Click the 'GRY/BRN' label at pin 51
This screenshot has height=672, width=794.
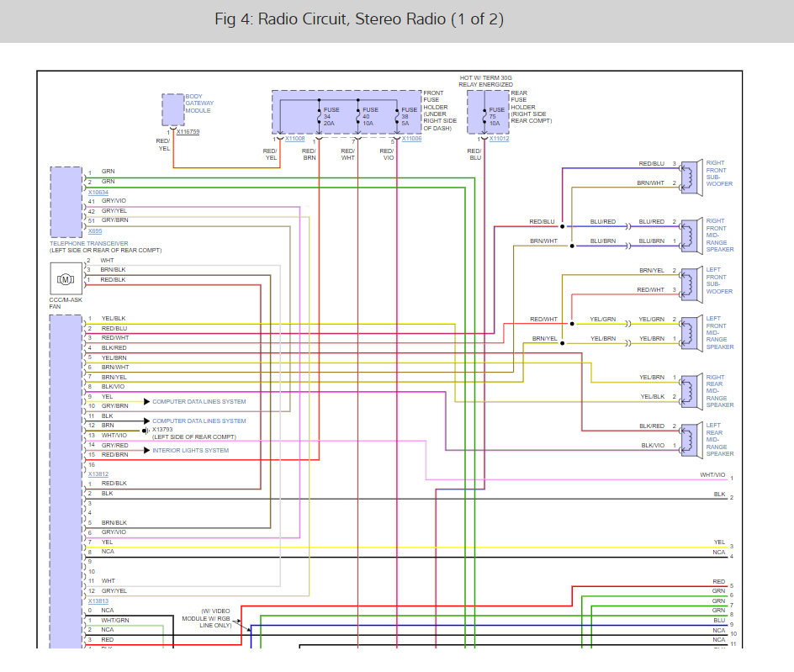[x=115, y=220]
